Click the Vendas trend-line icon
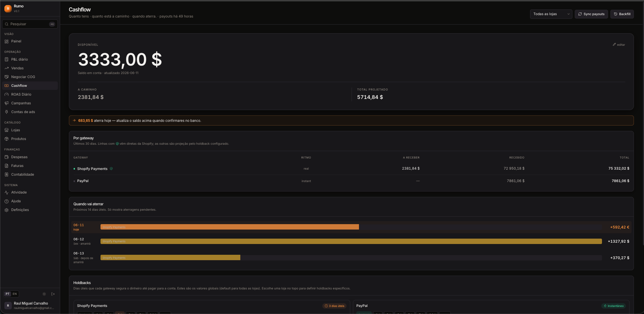644x314 pixels. [x=6, y=68]
